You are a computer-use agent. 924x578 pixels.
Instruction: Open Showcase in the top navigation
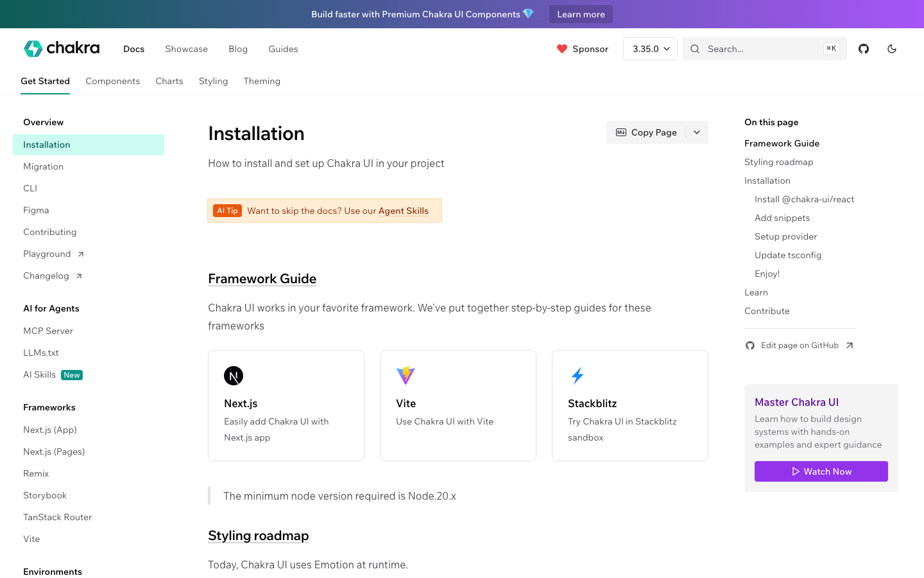[x=186, y=49]
